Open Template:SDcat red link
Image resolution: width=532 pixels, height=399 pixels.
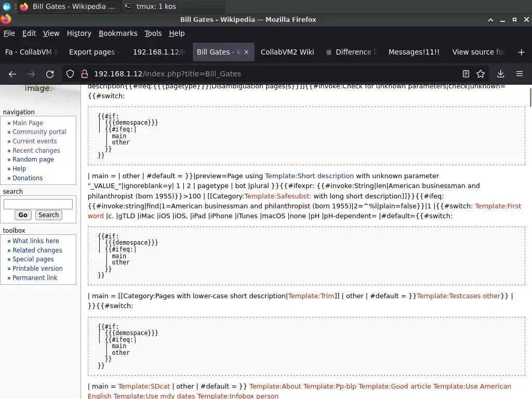coord(144,386)
